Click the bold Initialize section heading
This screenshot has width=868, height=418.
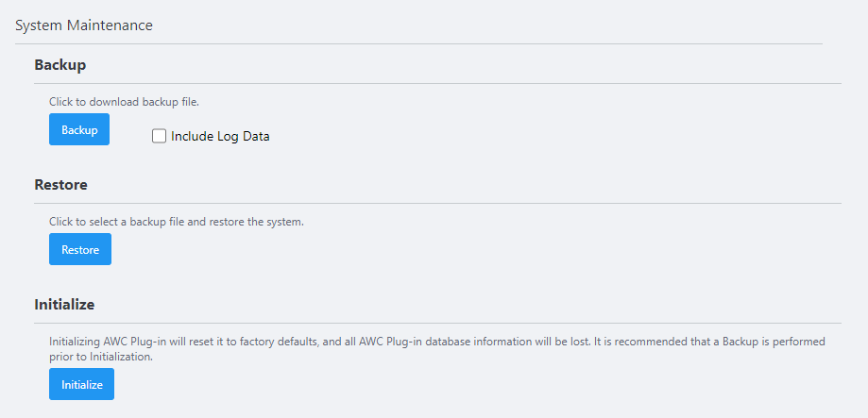[x=64, y=304]
